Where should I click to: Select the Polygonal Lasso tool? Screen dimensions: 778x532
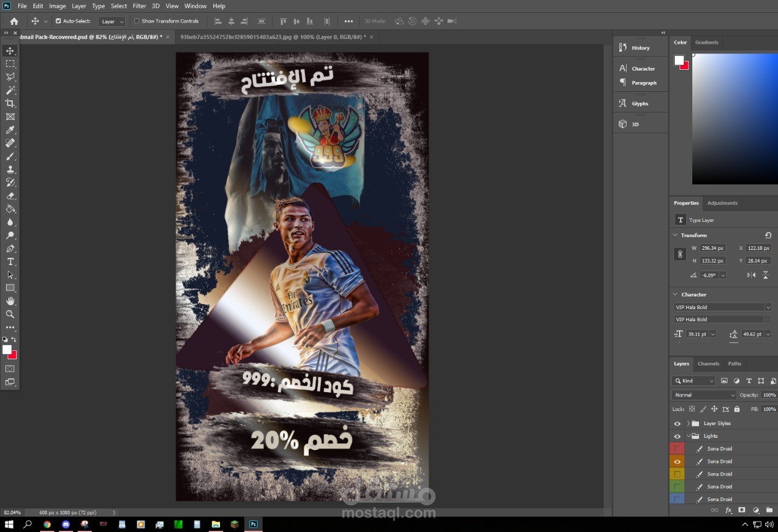(x=10, y=77)
